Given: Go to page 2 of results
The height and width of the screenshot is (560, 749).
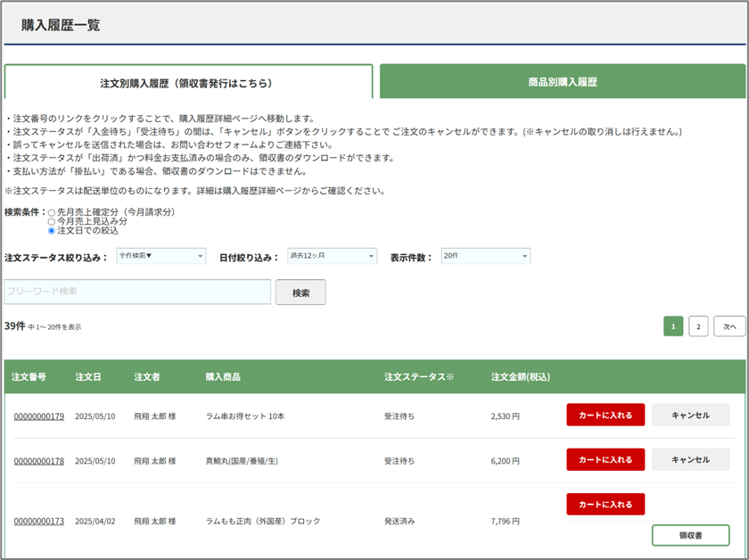Looking at the screenshot, I should [x=698, y=326].
